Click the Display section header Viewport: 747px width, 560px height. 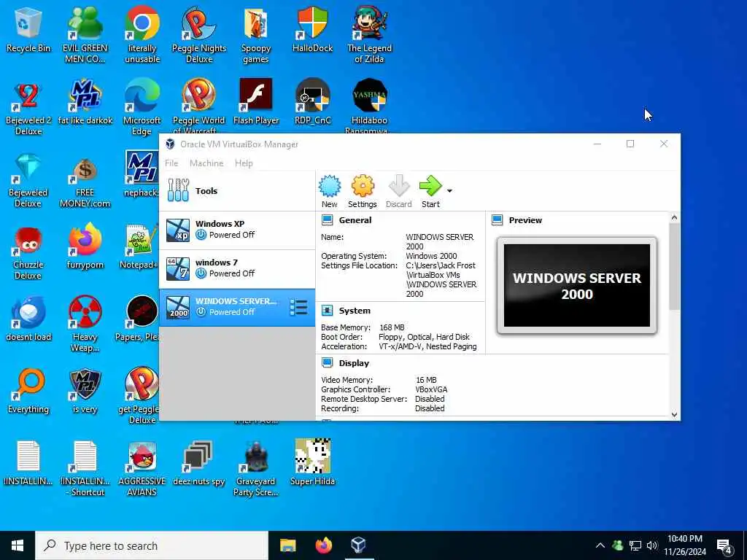(354, 363)
